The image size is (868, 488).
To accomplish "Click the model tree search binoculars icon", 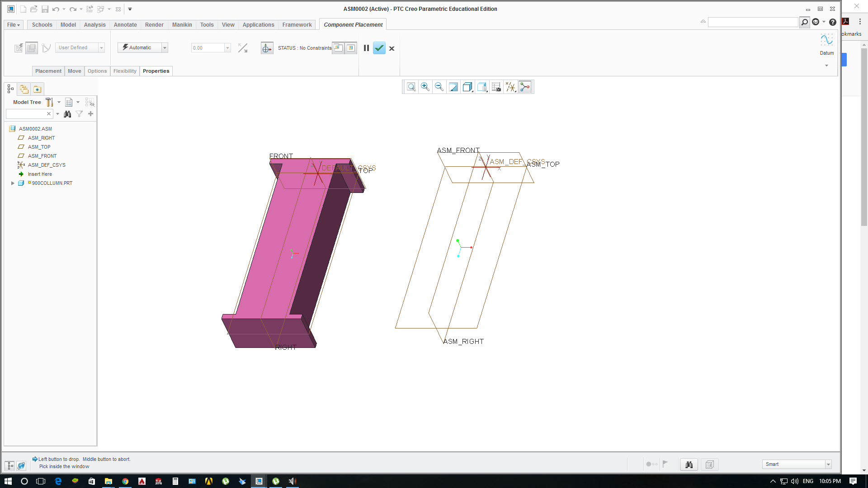I will [67, 114].
